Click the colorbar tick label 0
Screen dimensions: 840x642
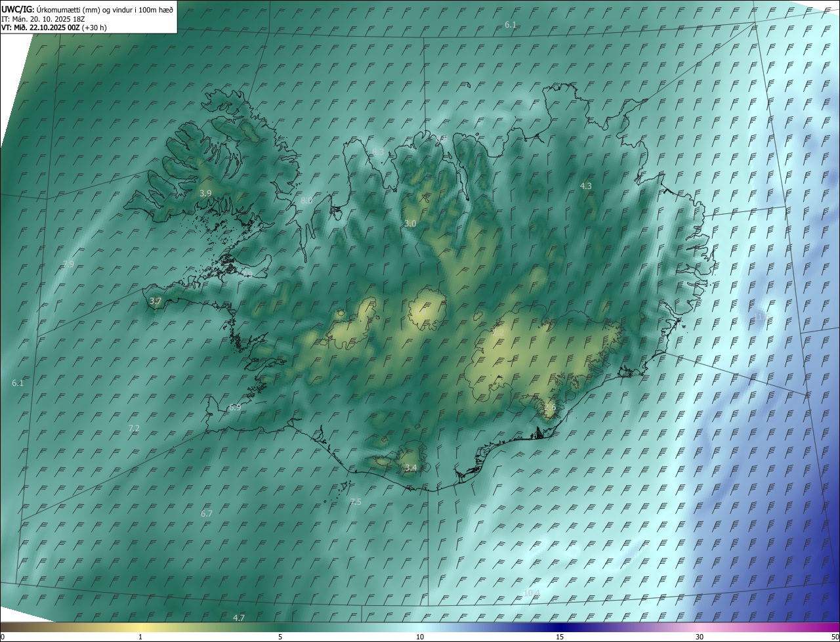[3, 637]
